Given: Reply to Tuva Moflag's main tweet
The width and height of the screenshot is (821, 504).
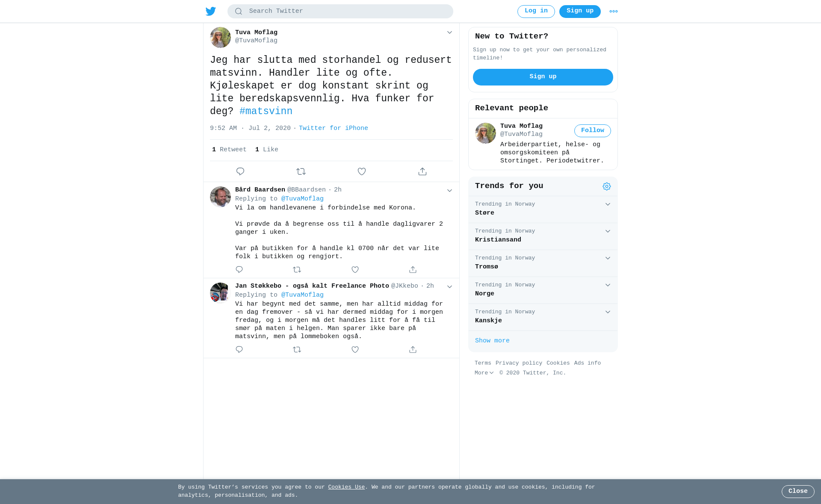Looking at the screenshot, I should pos(240,171).
